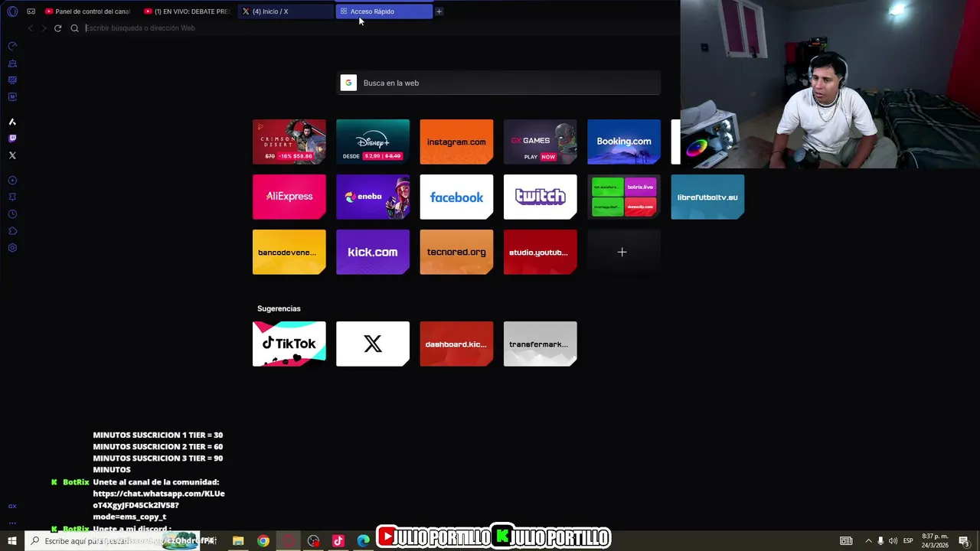980x551 pixels.
Task: Switch to Panel de control del canal tab
Action: [x=88, y=11]
